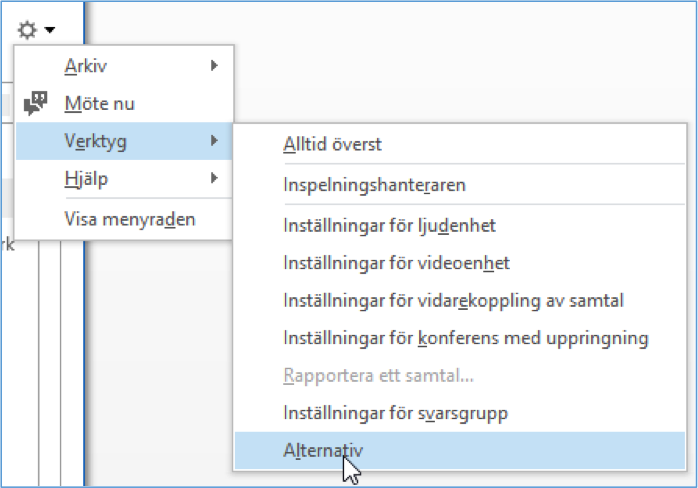
Task: Expand the arrow next to Hjälp
Action: tap(214, 179)
